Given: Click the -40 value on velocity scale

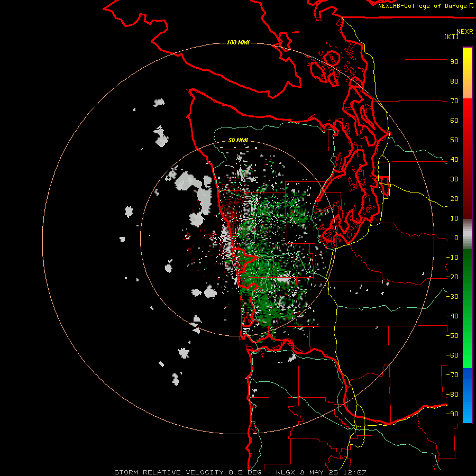Looking at the screenshot, I should point(452,316).
